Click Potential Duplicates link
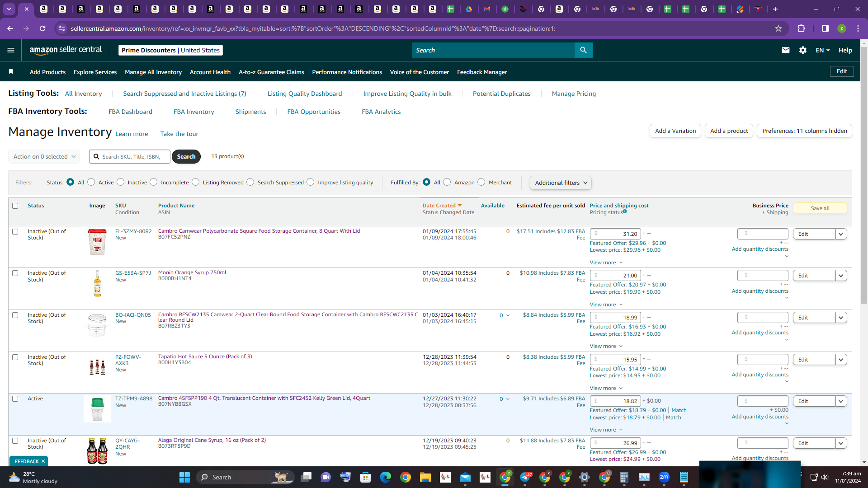The image size is (868, 488). (x=501, y=94)
